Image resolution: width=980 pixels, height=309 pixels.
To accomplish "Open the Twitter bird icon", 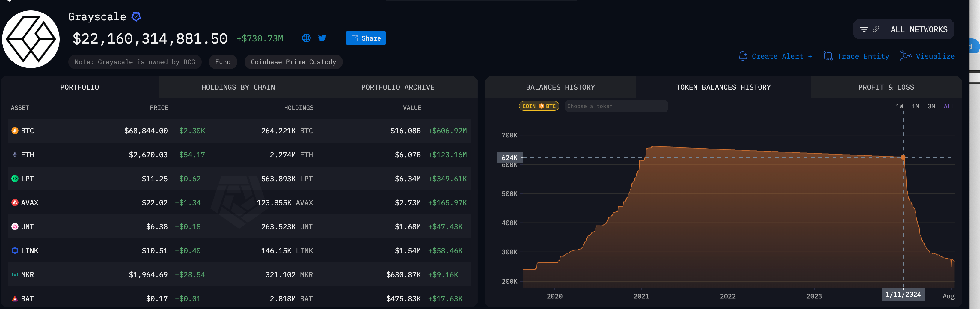I will point(322,38).
